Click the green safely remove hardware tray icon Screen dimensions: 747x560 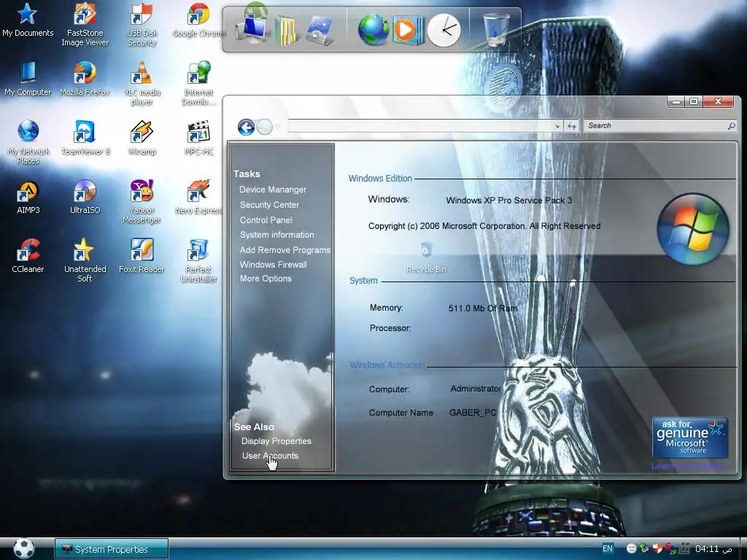pos(644,548)
